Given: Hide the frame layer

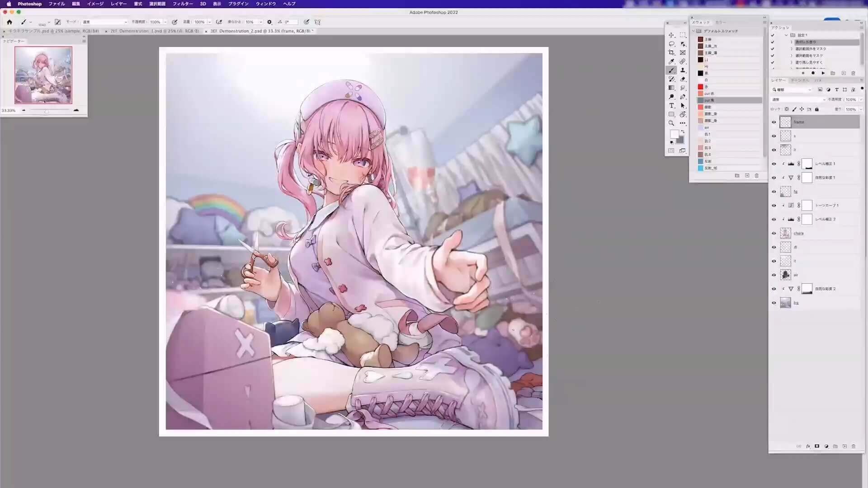Looking at the screenshot, I should (x=774, y=122).
